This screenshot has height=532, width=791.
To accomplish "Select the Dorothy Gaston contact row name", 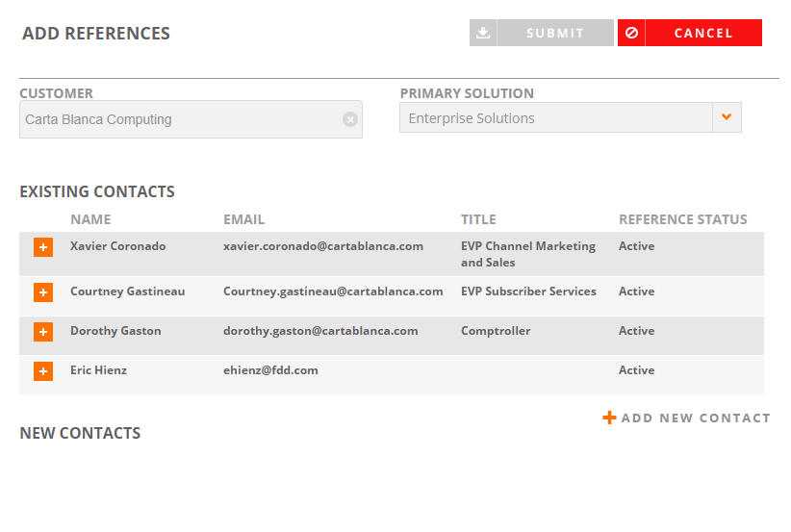I will point(116,331).
